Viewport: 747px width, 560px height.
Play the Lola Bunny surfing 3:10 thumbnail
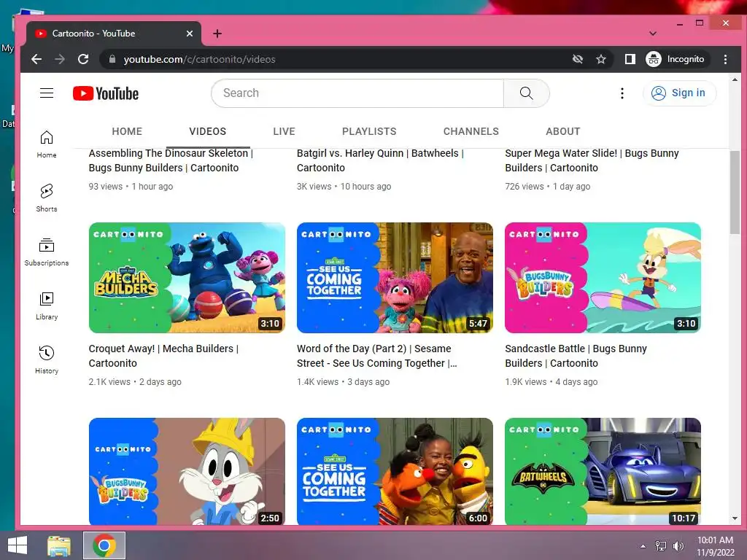[603, 278]
